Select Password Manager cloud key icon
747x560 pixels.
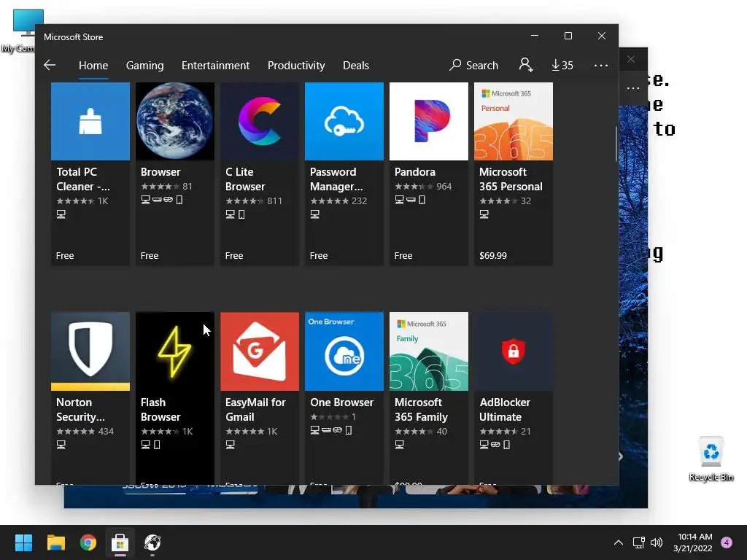(344, 122)
